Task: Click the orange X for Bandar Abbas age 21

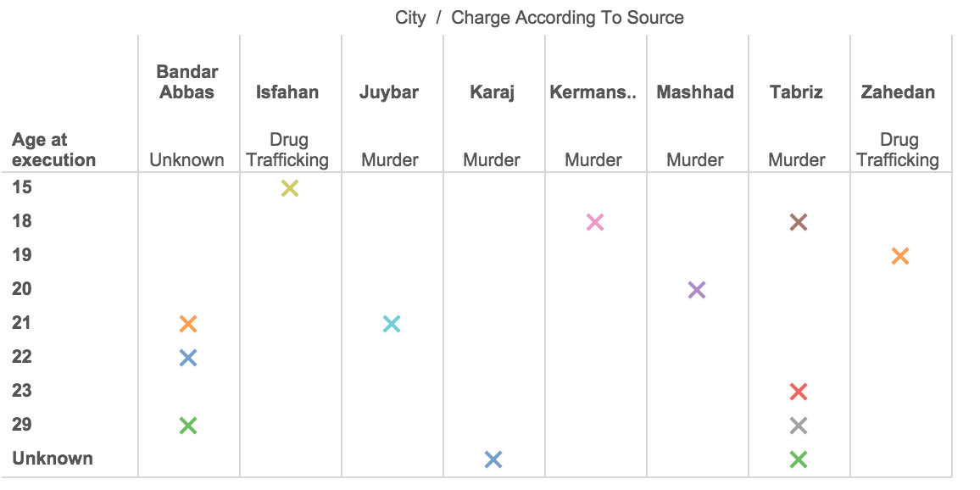Action: click(x=188, y=324)
